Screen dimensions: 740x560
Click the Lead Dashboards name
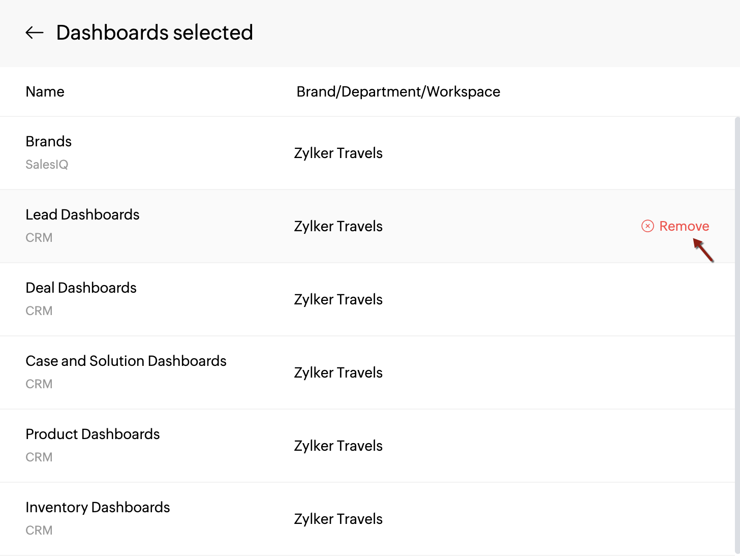82,214
